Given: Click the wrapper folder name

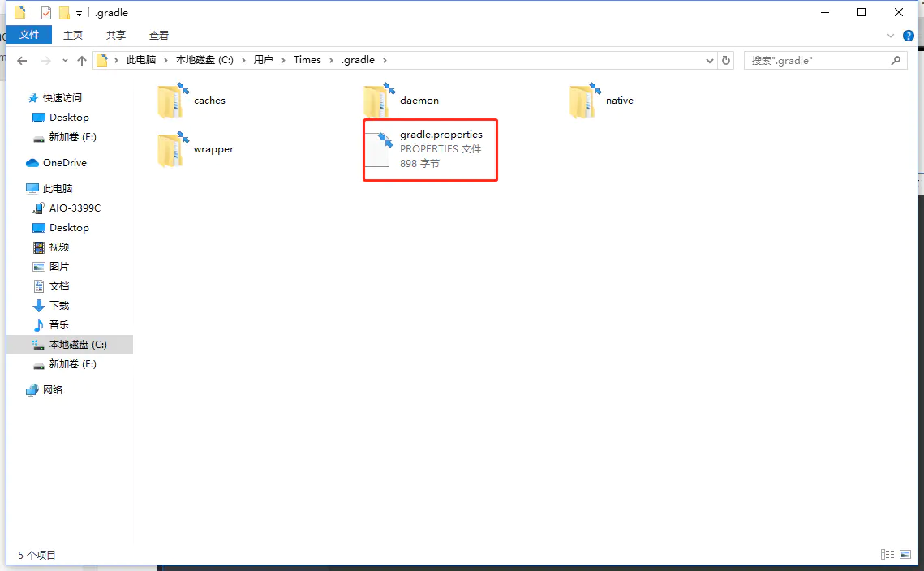Looking at the screenshot, I should [x=213, y=150].
